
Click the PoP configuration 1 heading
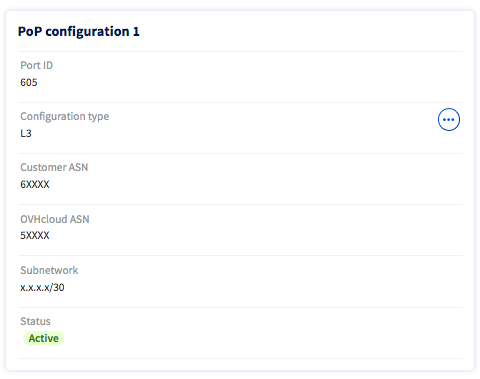(x=79, y=32)
